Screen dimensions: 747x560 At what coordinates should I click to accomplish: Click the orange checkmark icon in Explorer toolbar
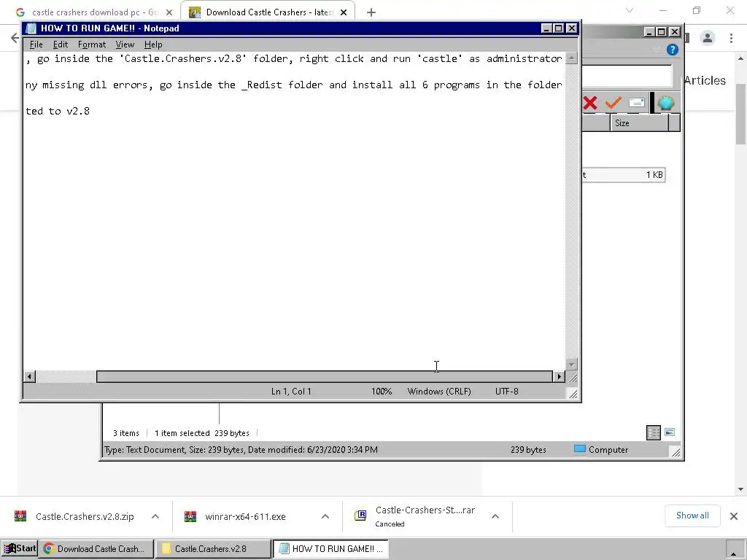(x=613, y=102)
